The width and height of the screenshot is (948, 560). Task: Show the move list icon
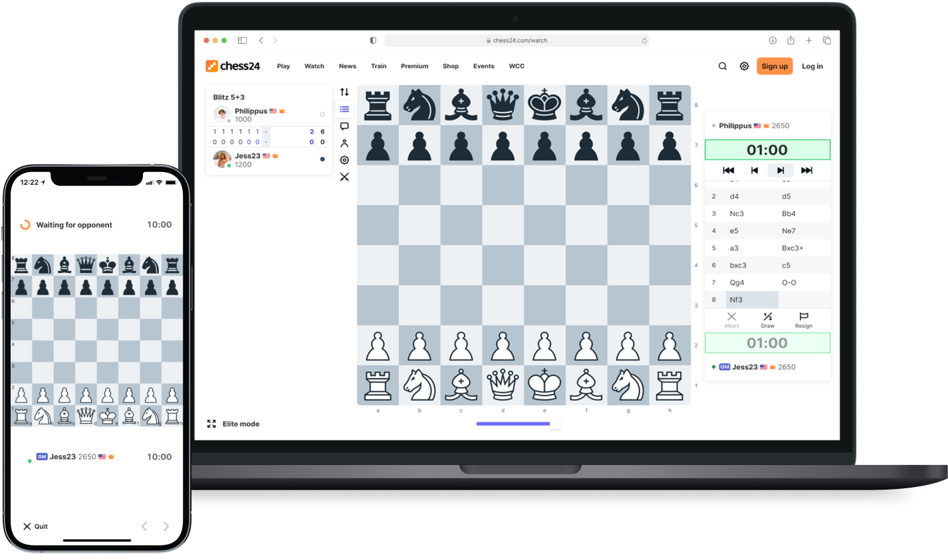click(344, 109)
